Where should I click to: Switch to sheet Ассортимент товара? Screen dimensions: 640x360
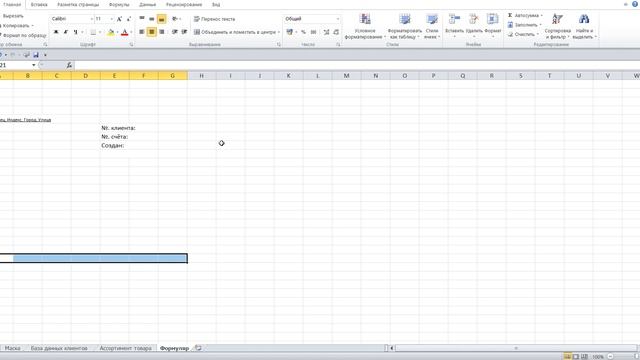125,348
